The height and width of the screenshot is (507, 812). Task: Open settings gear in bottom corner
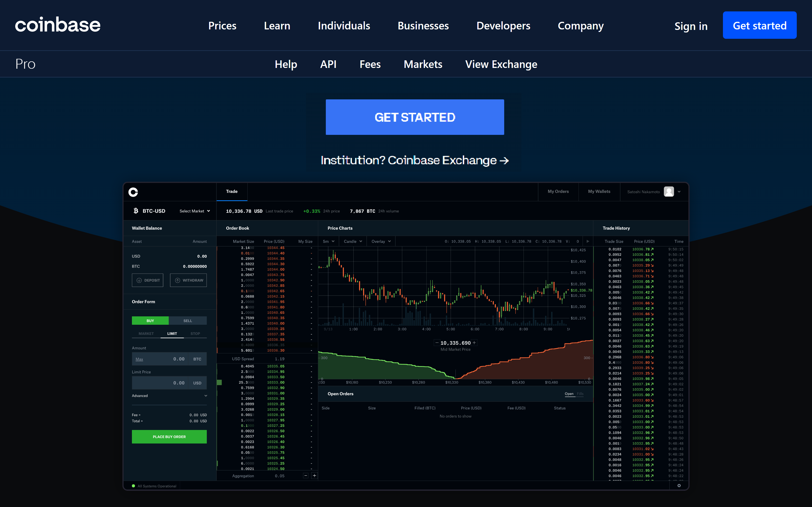tap(679, 485)
